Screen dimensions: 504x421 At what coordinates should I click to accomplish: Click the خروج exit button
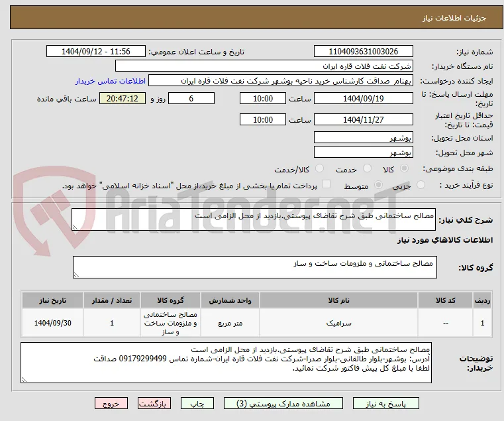pos(111,403)
